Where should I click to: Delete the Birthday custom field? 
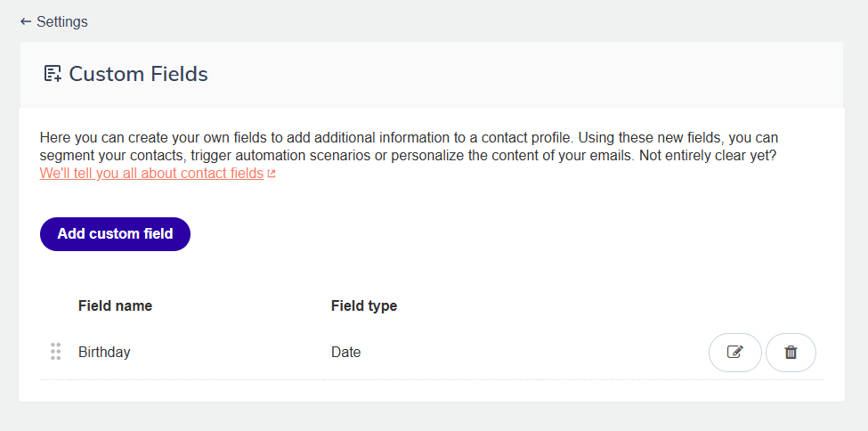point(791,353)
